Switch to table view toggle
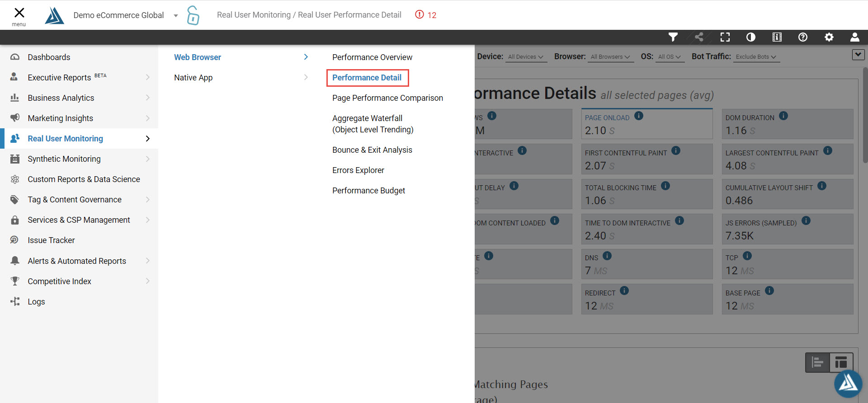The height and width of the screenshot is (403, 868). pyautogui.click(x=841, y=362)
